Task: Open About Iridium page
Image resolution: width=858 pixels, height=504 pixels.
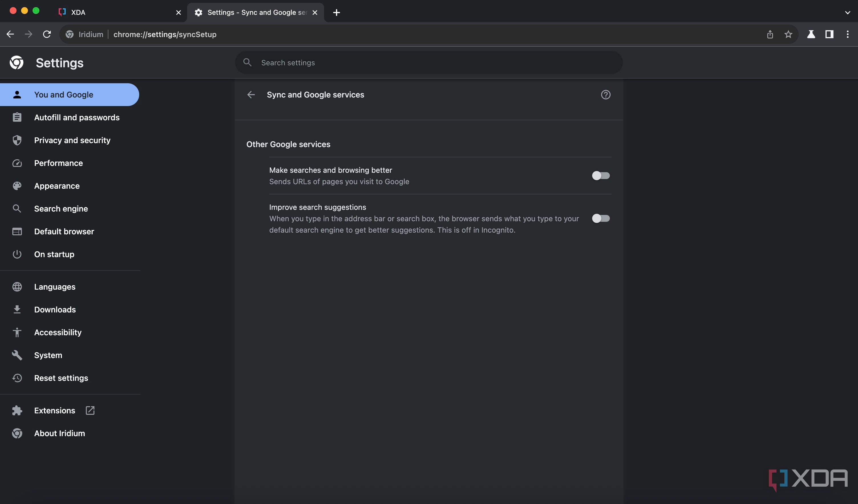Action: [x=70, y=433]
